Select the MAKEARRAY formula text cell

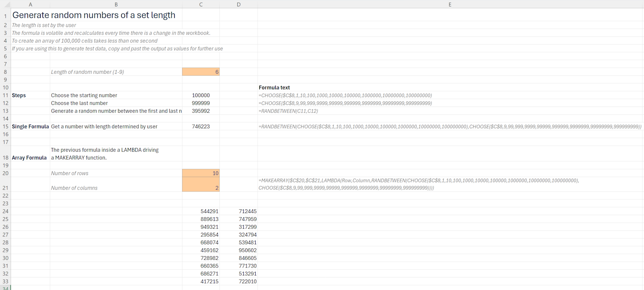[419, 184]
